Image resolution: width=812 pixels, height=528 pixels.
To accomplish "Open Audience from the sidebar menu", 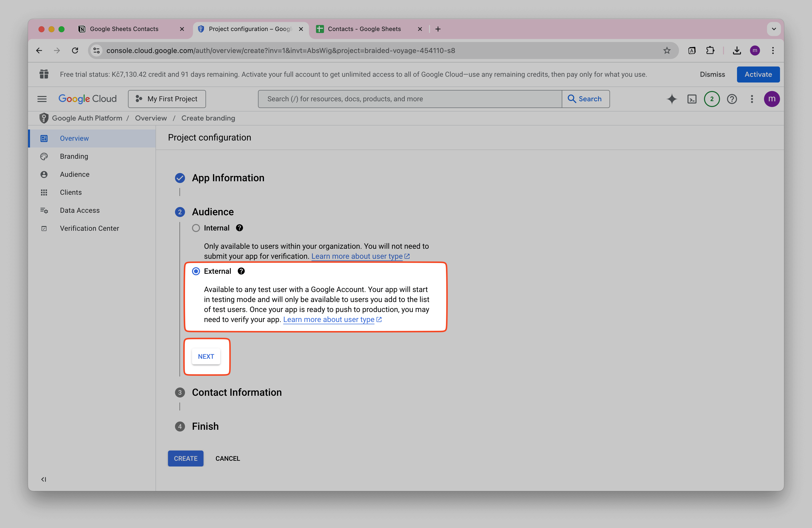I will pos(75,174).
